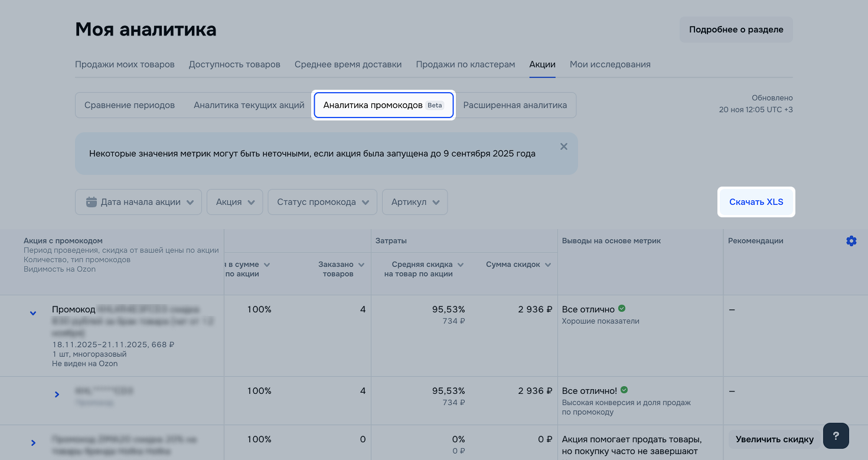Collapse the first expanded promo code row
The width and height of the screenshot is (868, 460).
click(x=33, y=313)
